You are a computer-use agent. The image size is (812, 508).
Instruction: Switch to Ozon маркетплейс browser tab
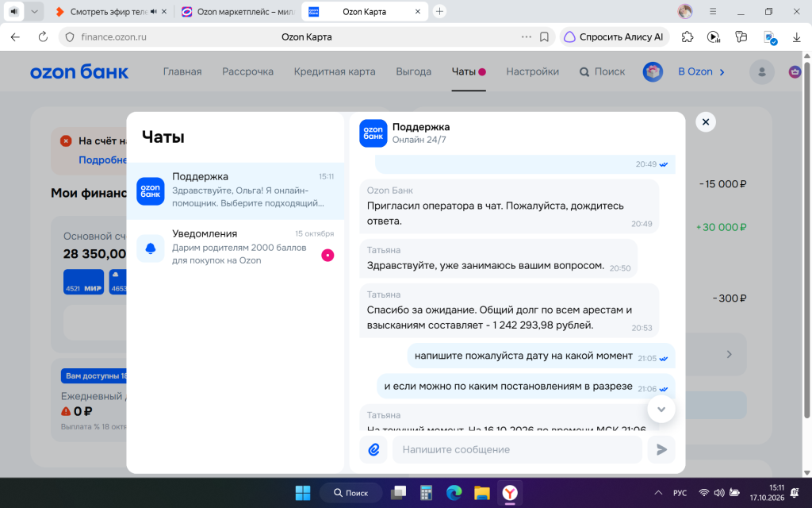click(x=238, y=11)
